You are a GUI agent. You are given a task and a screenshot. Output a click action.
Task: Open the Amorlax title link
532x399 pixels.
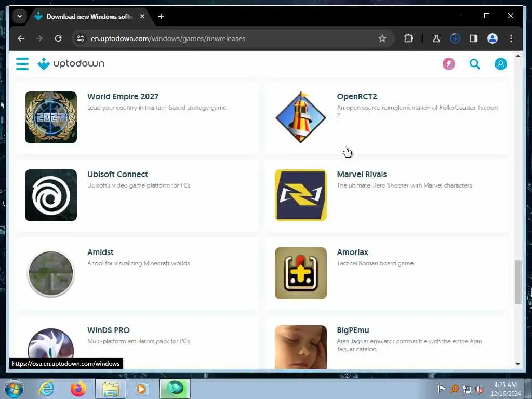click(353, 252)
